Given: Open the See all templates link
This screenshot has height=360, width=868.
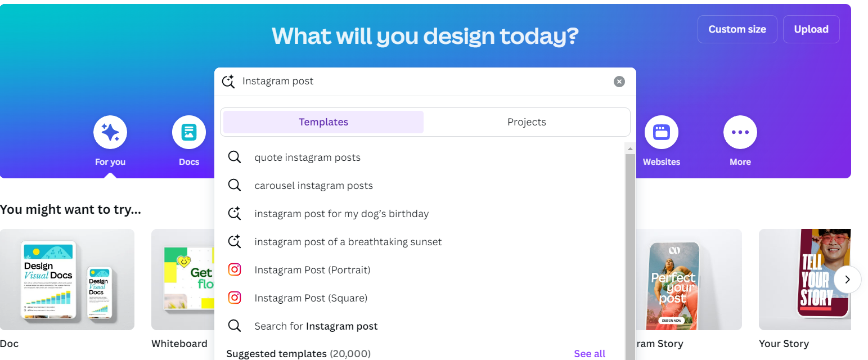Looking at the screenshot, I should click(x=589, y=353).
